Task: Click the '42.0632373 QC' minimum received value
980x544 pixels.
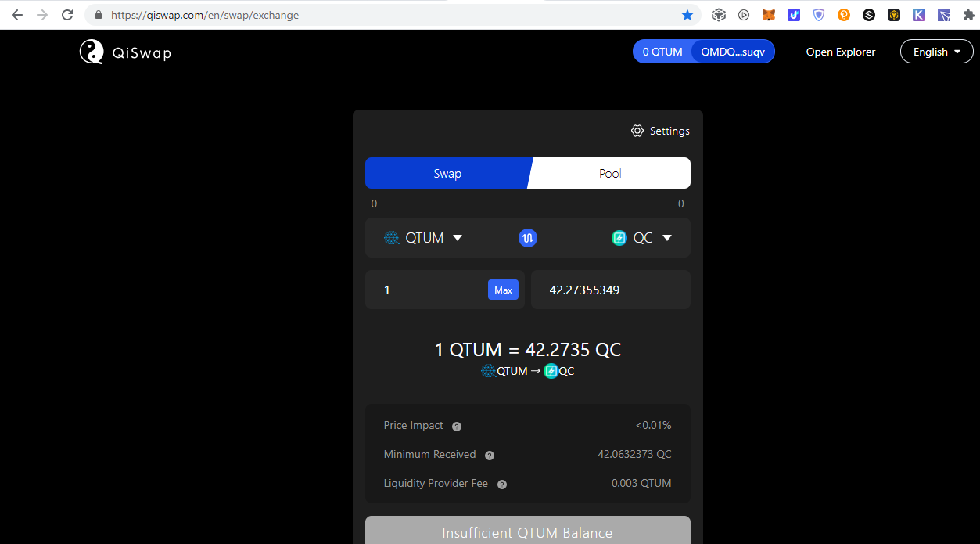Action: (x=634, y=454)
